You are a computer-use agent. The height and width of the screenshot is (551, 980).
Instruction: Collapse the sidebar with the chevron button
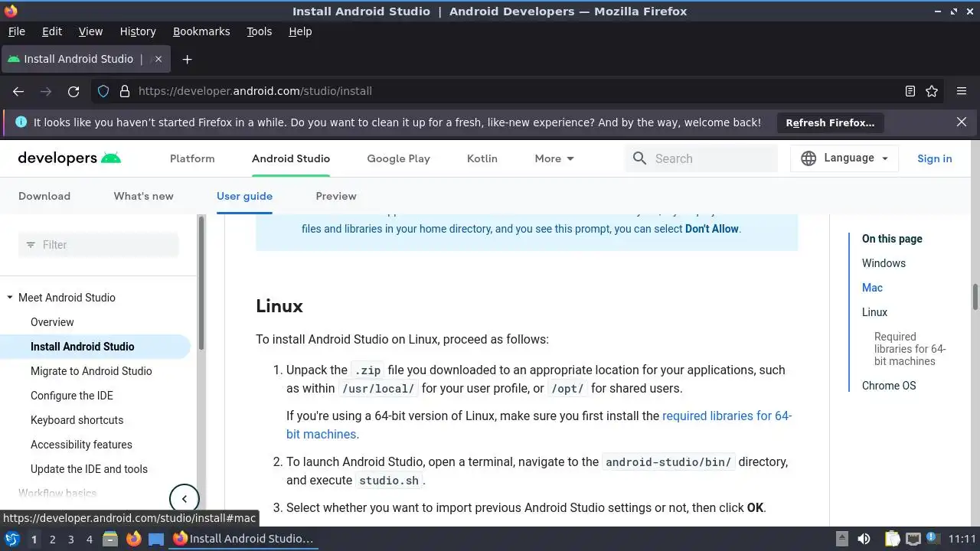(x=184, y=499)
